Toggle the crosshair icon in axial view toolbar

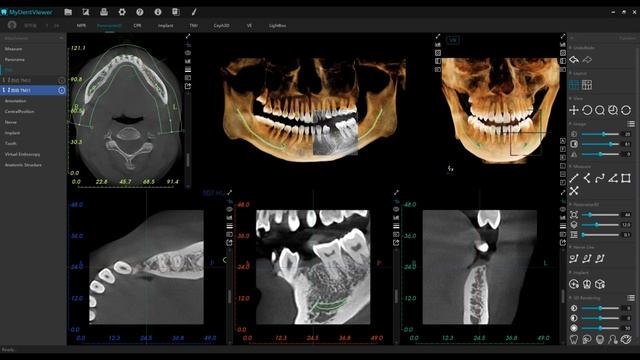point(188,44)
